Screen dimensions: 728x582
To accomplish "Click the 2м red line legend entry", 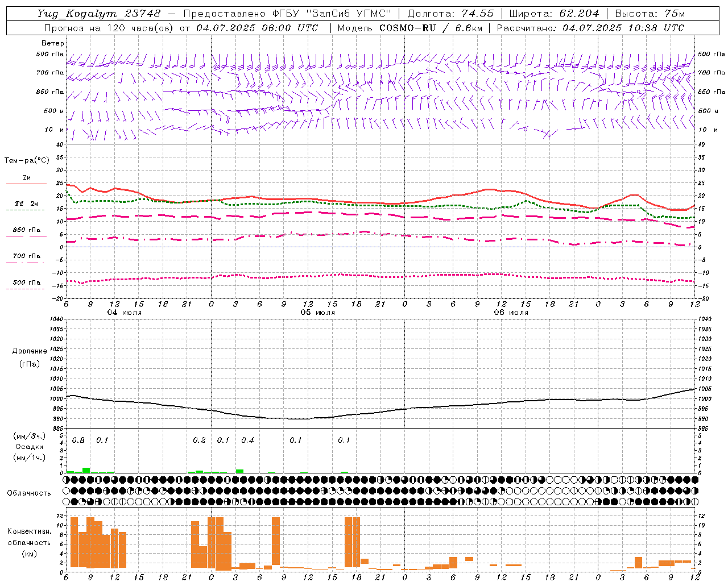I will point(26,180).
